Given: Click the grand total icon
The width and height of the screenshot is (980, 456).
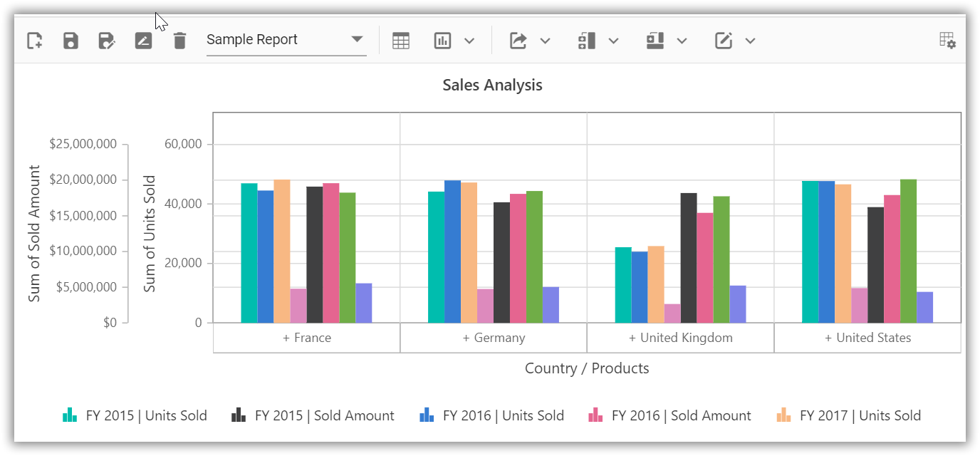Looking at the screenshot, I should coord(653,41).
